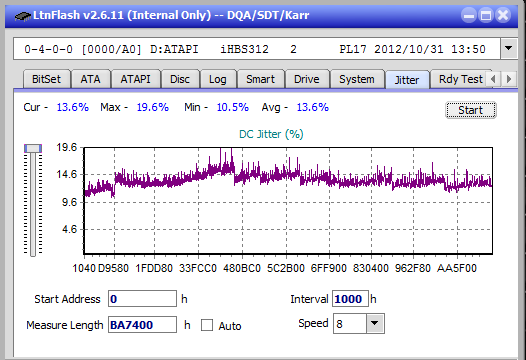
Task: Click the DC Jitter (%) chart title
Action: [x=271, y=134]
